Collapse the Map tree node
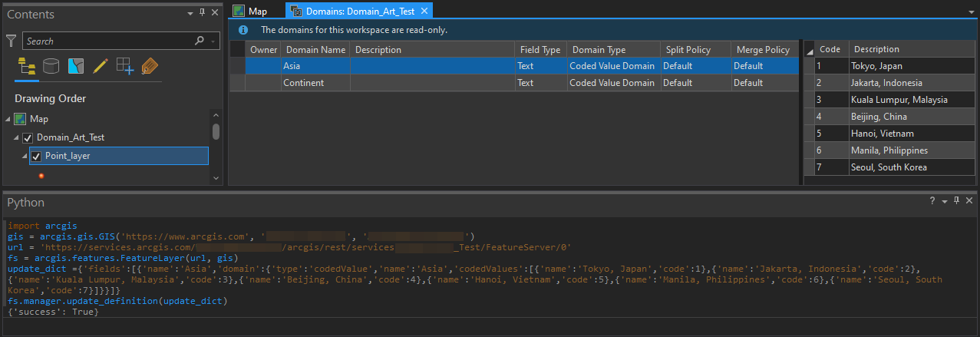Screen dimensions: 980x337 pyautogui.click(x=8, y=119)
